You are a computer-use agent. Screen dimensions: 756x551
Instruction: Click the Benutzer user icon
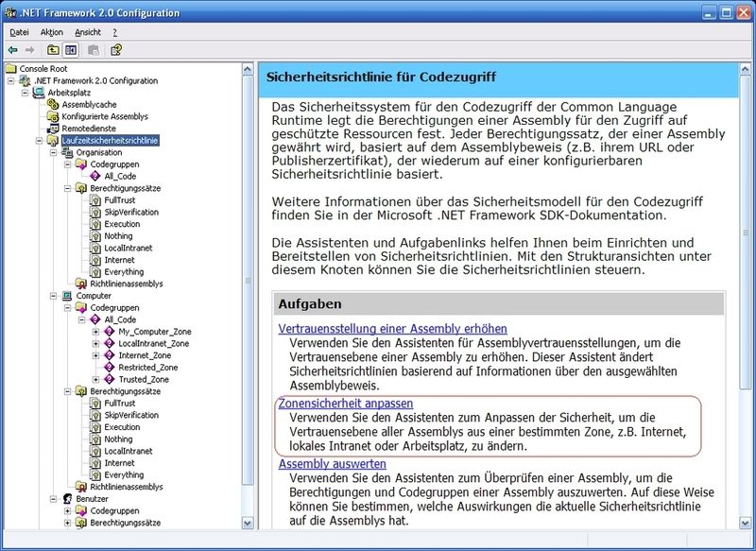(67, 498)
